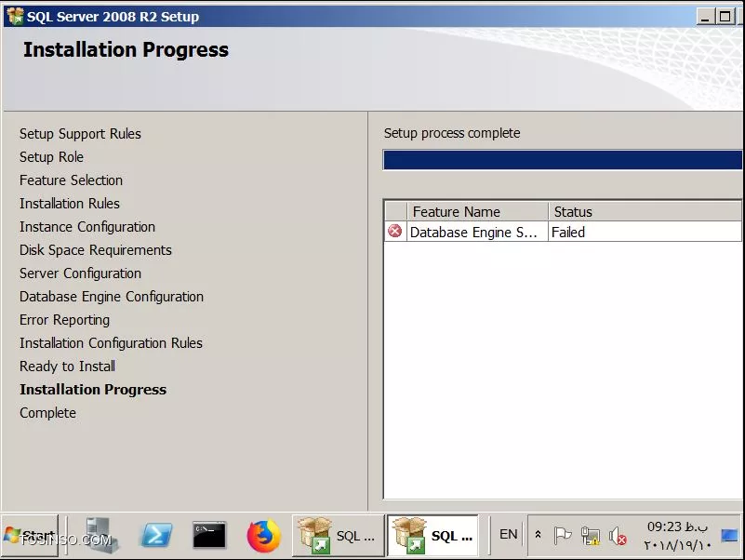The image size is (745, 560).
Task: Select Setup Role step
Action: pyautogui.click(x=51, y=157)
